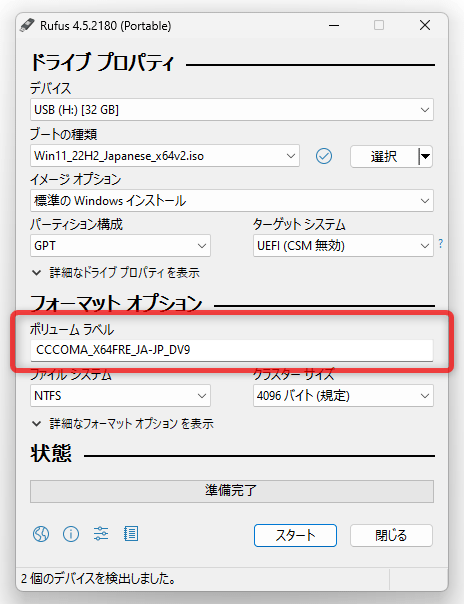Viewport: 464px width, 604px height.
Task: Open language selection globe icon
Action: 41,534
